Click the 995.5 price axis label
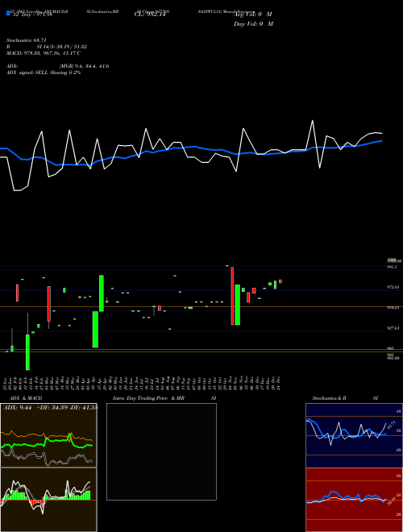This screenshot has height=532, width=403. point(393,267)
